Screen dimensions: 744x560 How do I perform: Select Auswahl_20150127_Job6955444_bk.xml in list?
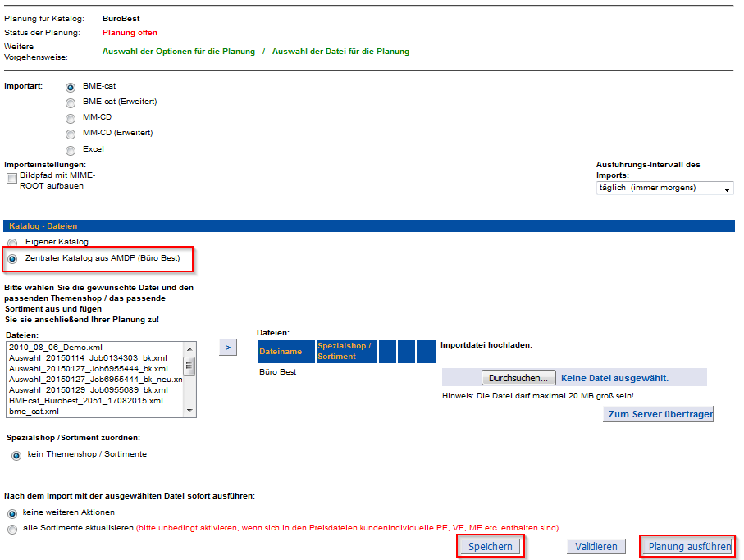[89, 369]
